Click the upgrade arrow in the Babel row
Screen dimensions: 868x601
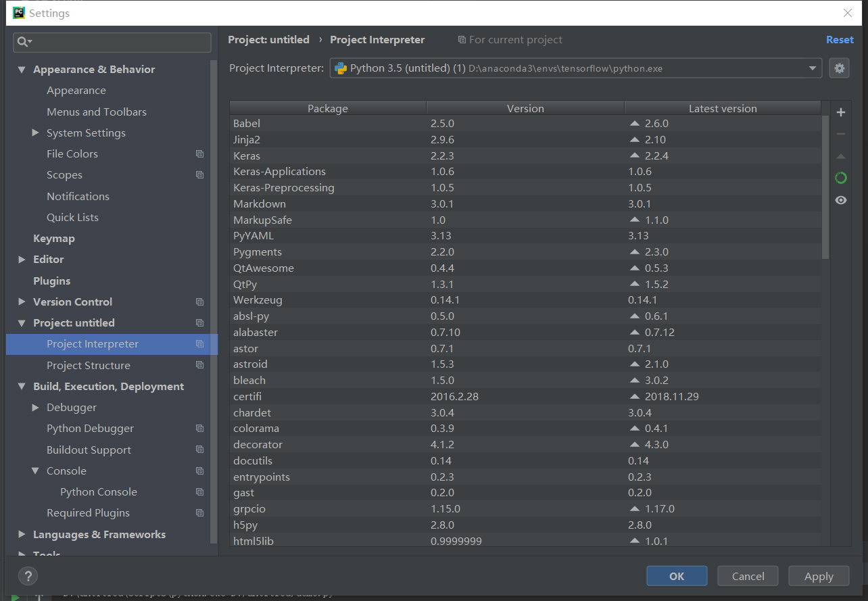[634, 124]
